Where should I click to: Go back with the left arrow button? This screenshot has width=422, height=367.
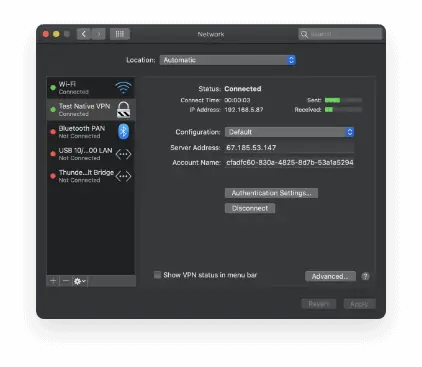84,34
